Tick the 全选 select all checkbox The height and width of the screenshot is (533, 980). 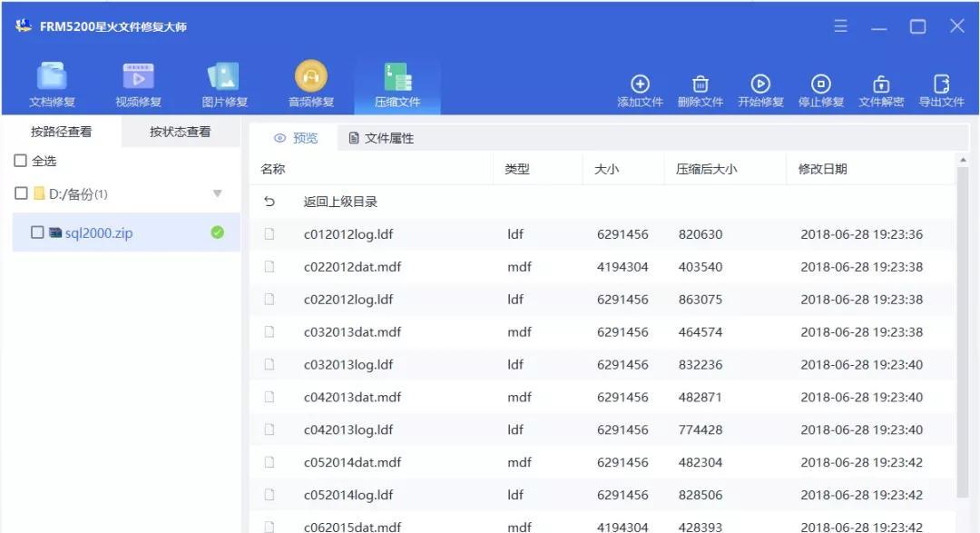click(21, 161)
